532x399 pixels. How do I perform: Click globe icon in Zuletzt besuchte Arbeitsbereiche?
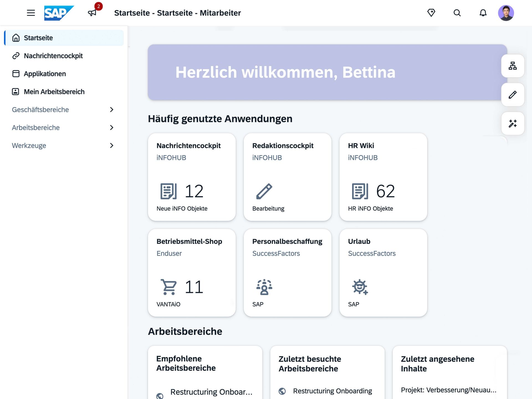pos(282,391)
